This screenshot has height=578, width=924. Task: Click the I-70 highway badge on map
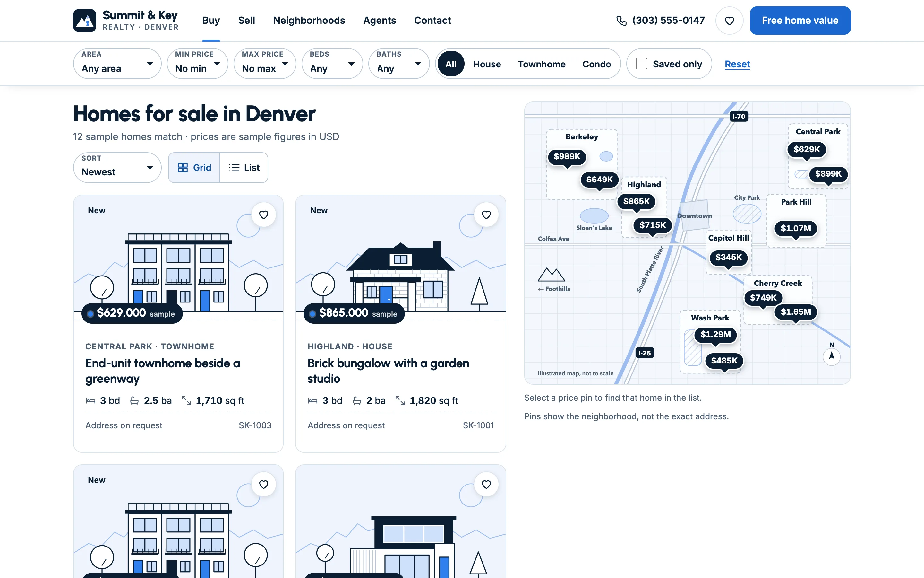[x=739, y=116]
